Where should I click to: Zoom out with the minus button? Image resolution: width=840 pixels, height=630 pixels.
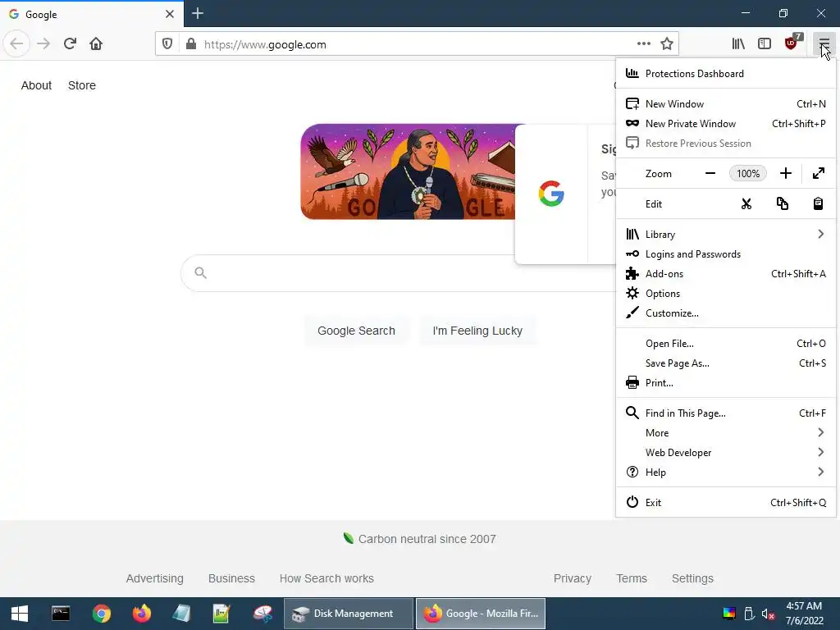(710, 174)
